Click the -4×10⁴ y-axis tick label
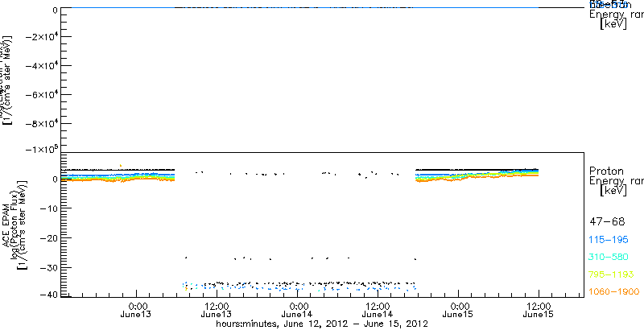The image size is (644, 330). click(41, 65)
